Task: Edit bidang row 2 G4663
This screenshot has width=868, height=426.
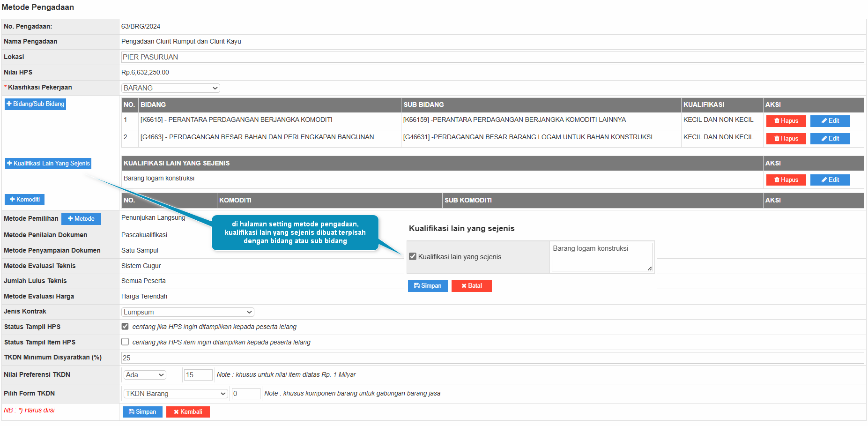Action: click(830, 139)
